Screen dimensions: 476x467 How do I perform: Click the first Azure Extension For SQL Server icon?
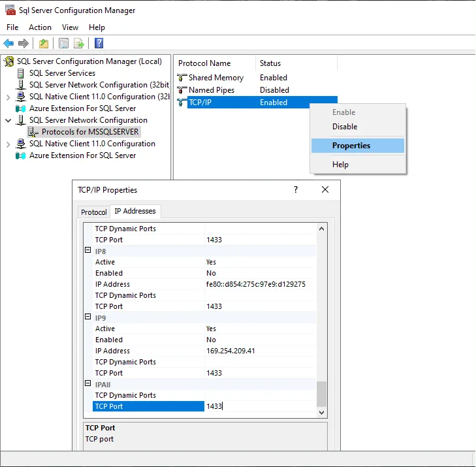coord(21,108)
